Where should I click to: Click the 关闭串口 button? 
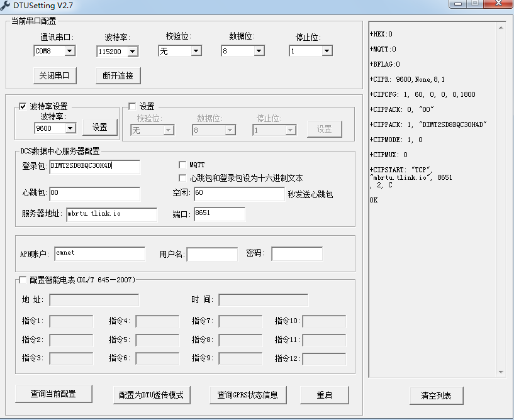click(x=53, y=75)
